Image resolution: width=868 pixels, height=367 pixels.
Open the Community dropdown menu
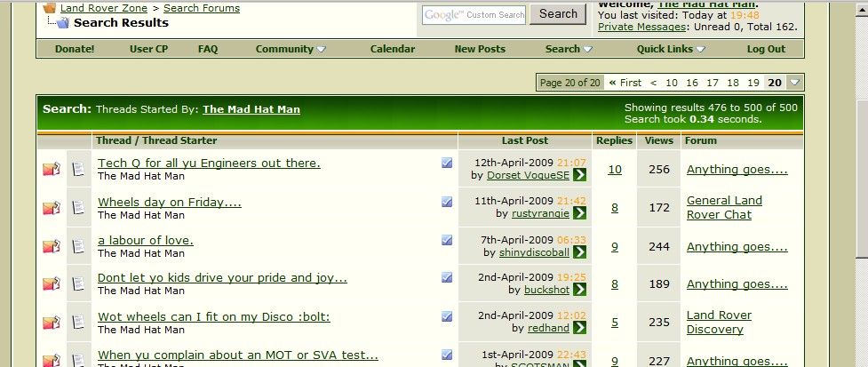291,49
